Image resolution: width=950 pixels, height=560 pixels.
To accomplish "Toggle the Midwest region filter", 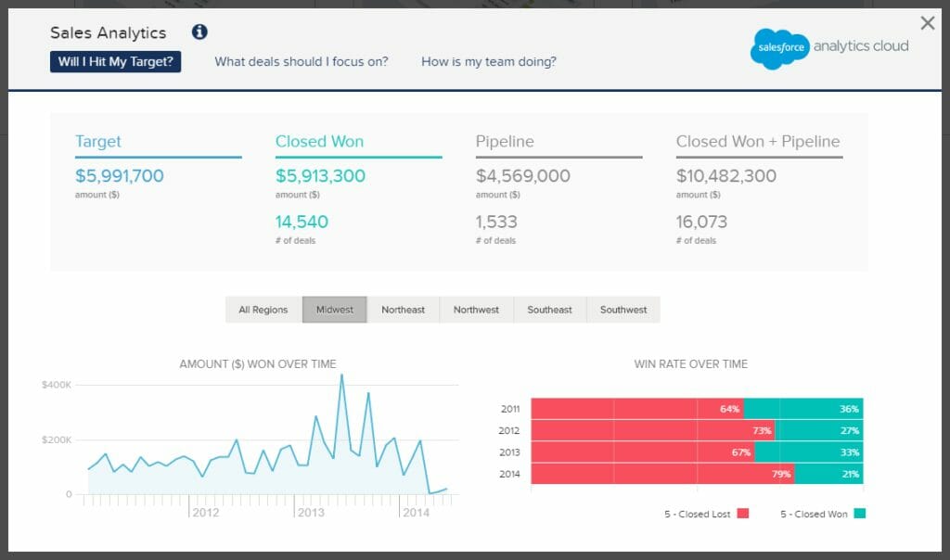I will point(335,310).
